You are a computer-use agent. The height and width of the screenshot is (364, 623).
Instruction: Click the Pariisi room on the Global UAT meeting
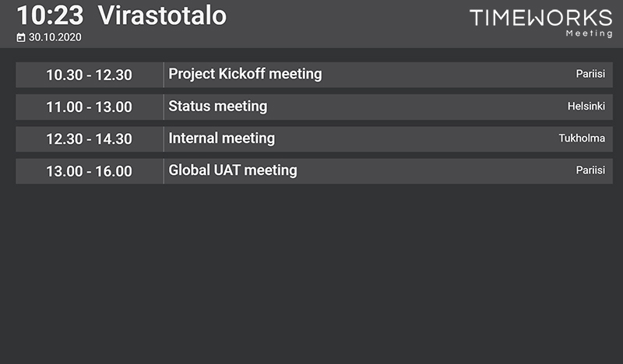tap(590, 170)
